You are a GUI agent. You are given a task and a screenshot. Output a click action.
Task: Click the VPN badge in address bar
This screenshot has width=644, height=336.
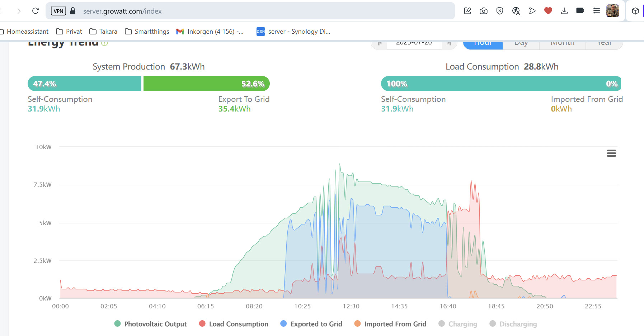coord(58,11)
